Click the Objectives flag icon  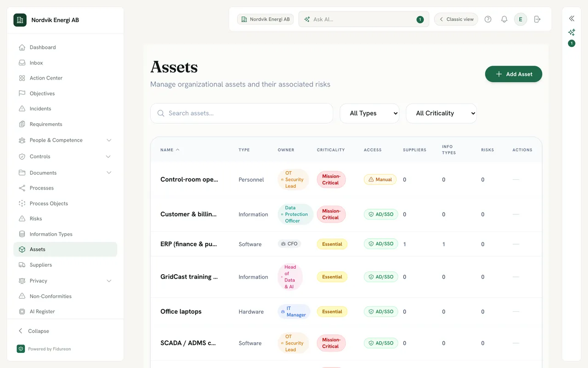pos(22,93)
